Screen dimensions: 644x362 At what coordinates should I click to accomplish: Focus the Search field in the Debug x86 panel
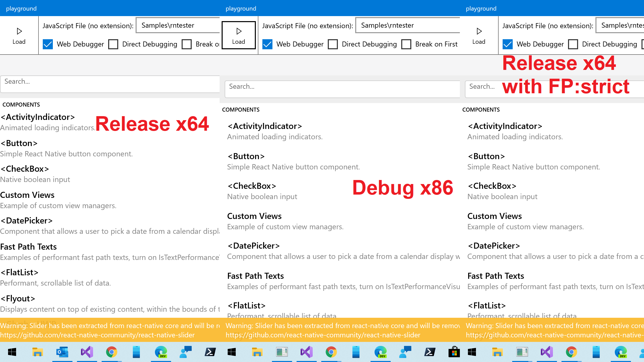342,89
